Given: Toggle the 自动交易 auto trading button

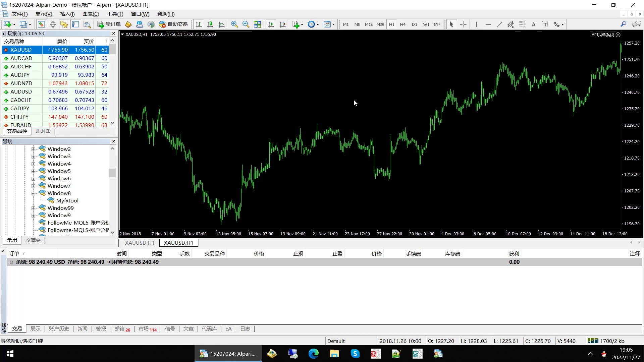Looking at the screenshot, I should point(173,24).
